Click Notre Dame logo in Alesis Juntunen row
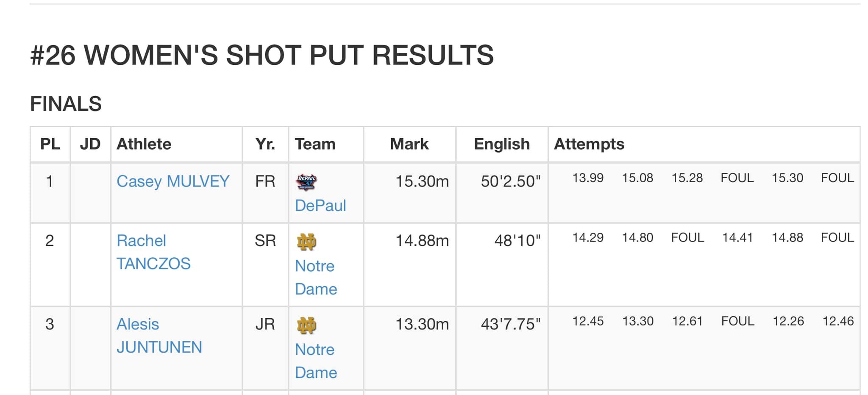This screenshot has width=868, height=395. (306, 325)
